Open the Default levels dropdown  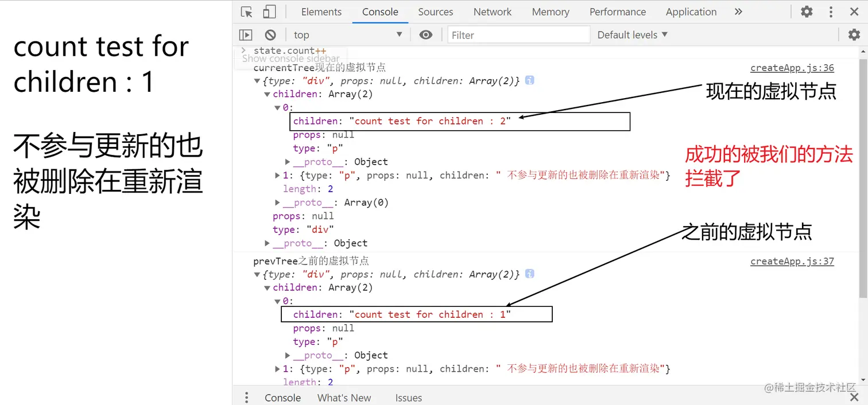coord(632,35)
